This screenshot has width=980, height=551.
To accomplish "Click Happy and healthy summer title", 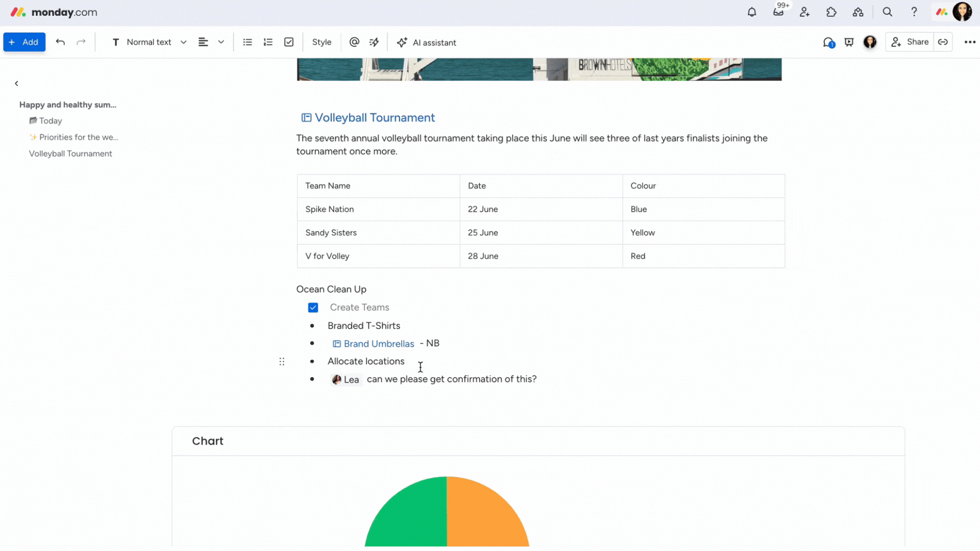I will (x=68, y=105).
